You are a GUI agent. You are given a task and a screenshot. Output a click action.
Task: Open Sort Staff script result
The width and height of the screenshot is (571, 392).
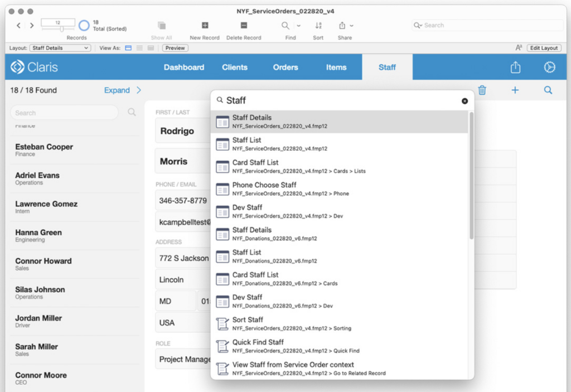point(340,323)
